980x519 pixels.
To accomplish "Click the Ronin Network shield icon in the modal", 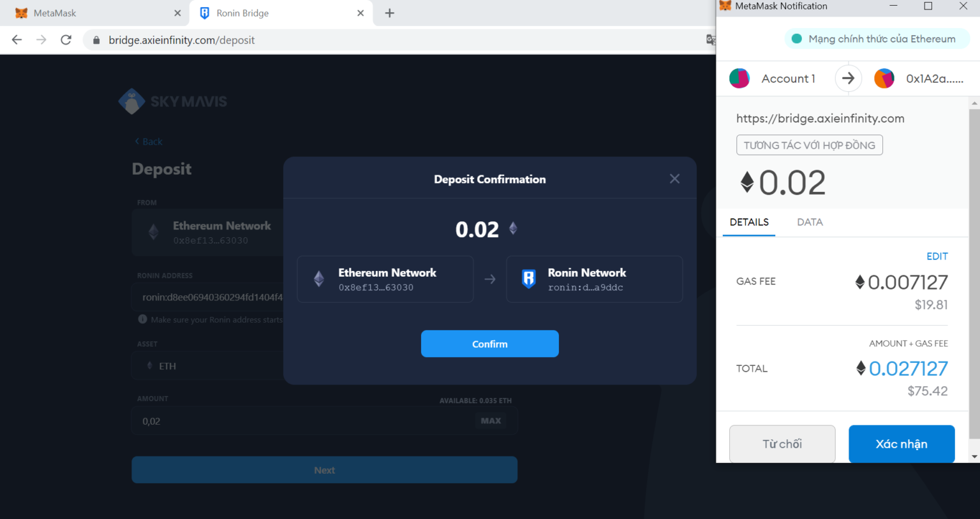I will point(528,279).
